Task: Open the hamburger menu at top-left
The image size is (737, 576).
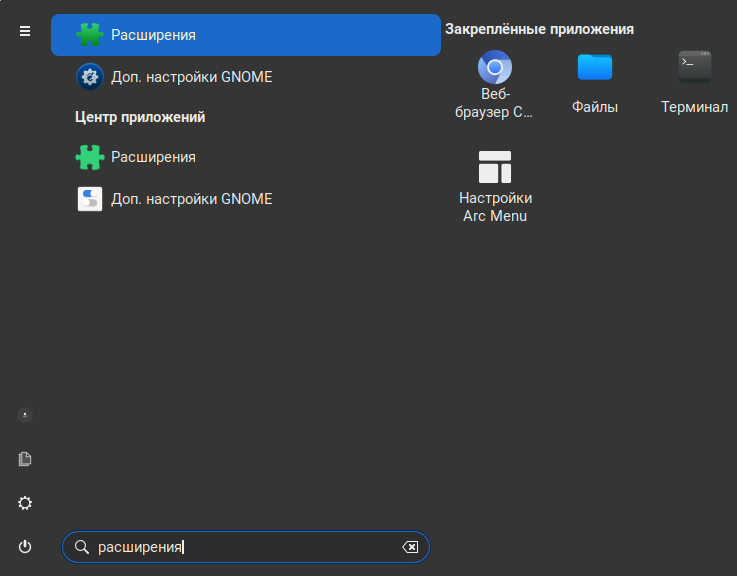Action: coord(25,32)
